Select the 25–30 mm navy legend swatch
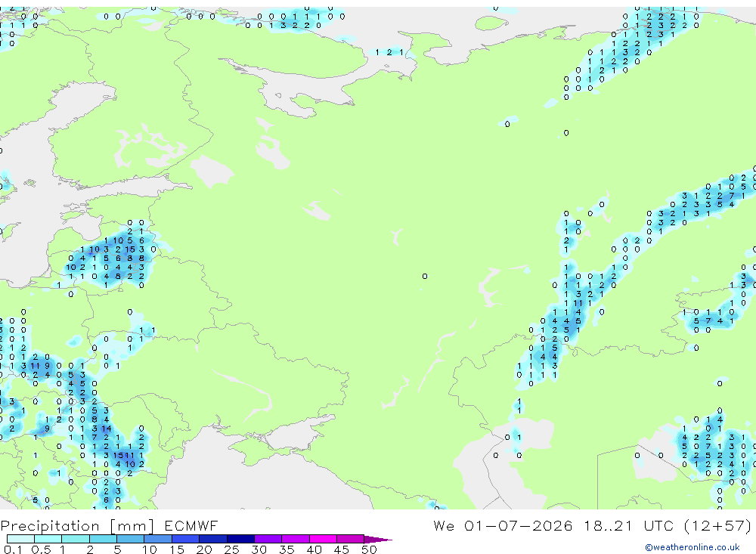This screenshot has height=554, width=756. click(240, 539)
